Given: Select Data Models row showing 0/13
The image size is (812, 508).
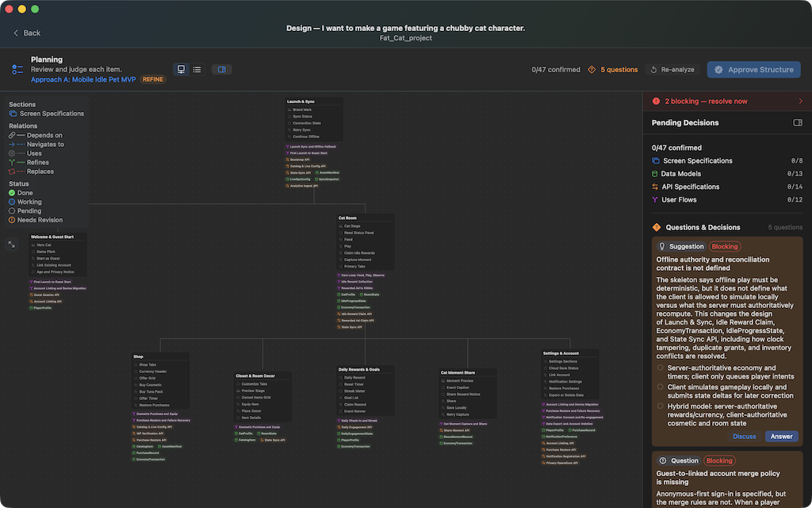Looking at the screenshot, I should [727, 174].
